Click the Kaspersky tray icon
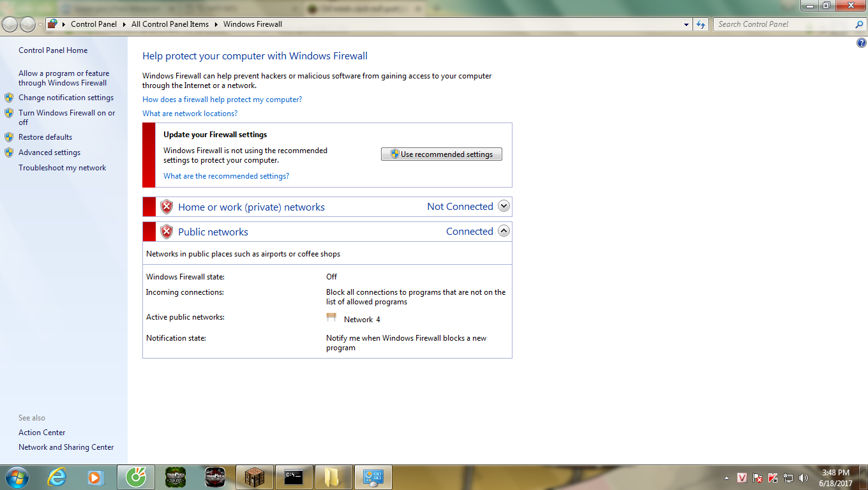The height and width of the screenshot is (490, 868). point(773,477)
